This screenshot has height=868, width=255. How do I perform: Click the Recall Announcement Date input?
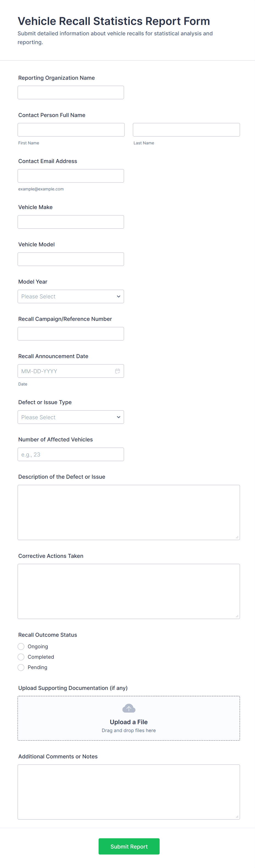pos(66,371)
